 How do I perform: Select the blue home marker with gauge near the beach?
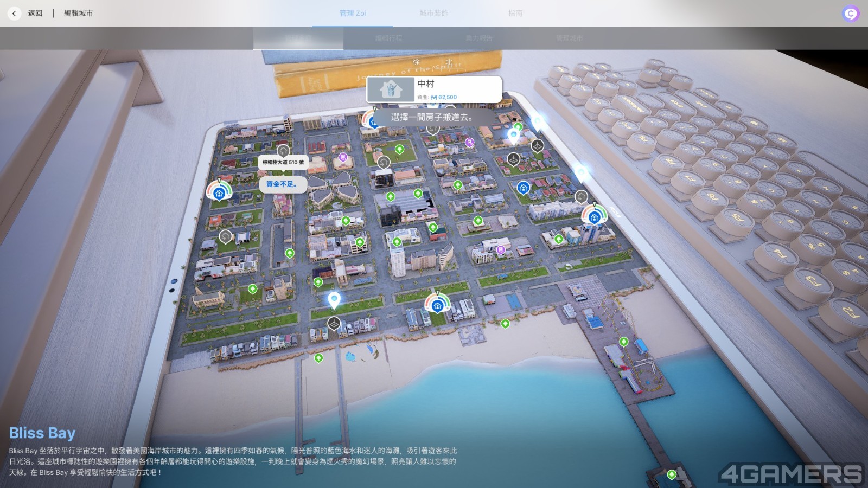[x=437, y=304]
